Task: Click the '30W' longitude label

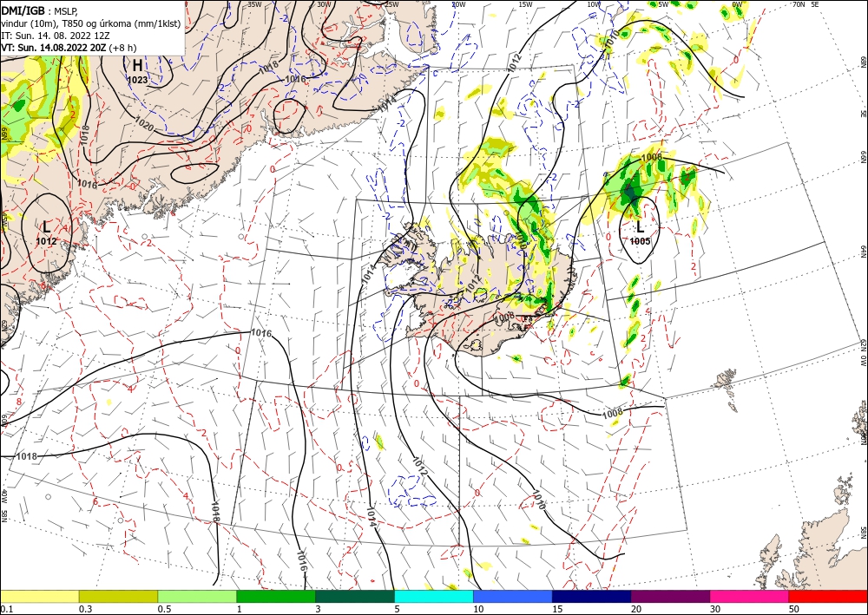Action: [324, 3]
